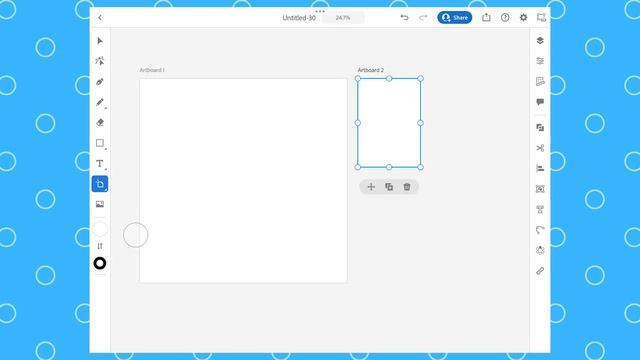
Task: Select the Eraser tool
Action: 100,122
